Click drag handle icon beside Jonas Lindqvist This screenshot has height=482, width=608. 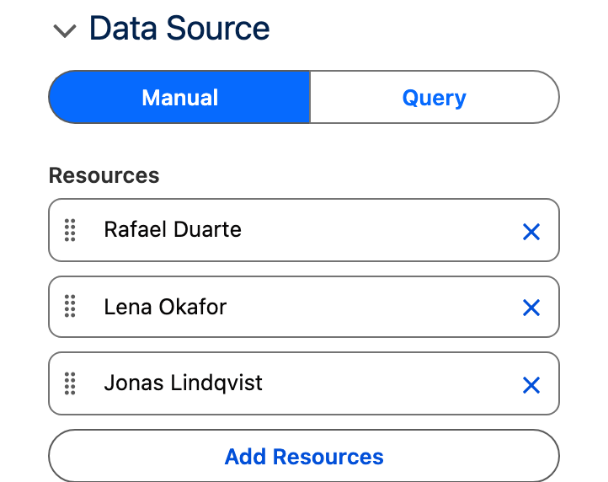point(70,384)
